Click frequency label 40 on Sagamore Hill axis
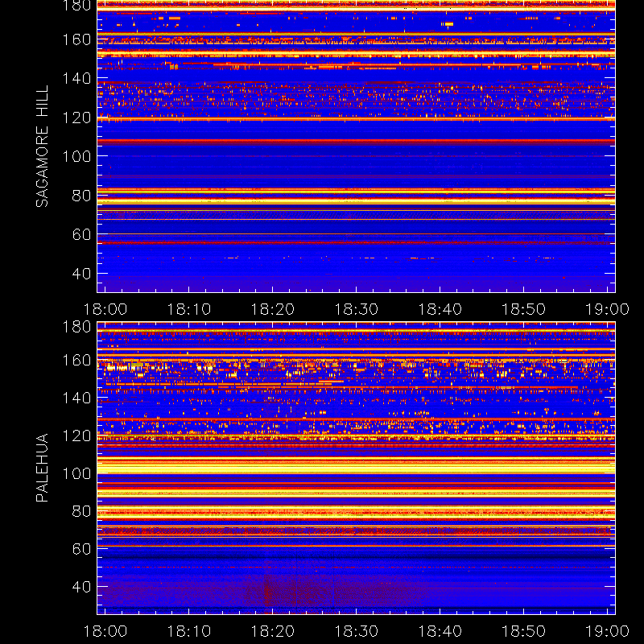The height and width of the screenshot is (644, 644). tap(81, 274)
